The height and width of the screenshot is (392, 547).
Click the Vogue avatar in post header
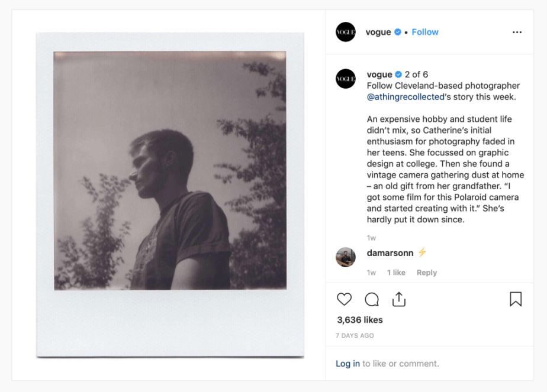coord(346,32)
